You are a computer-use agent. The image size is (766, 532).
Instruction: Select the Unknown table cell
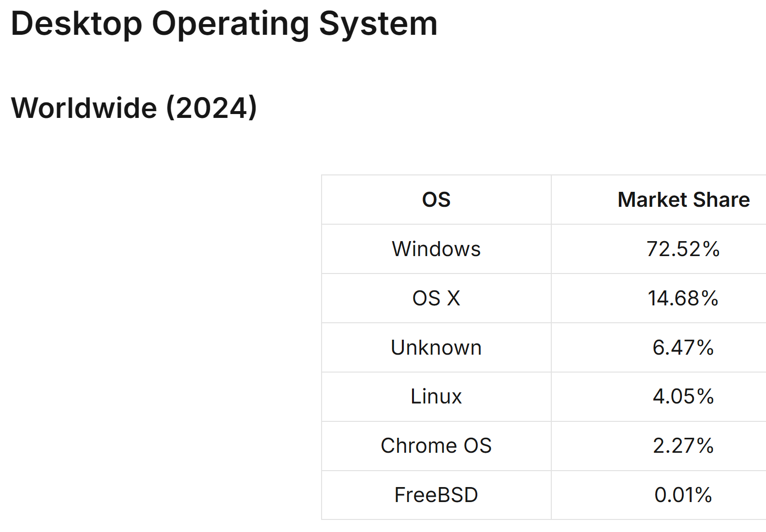(436, 347)
